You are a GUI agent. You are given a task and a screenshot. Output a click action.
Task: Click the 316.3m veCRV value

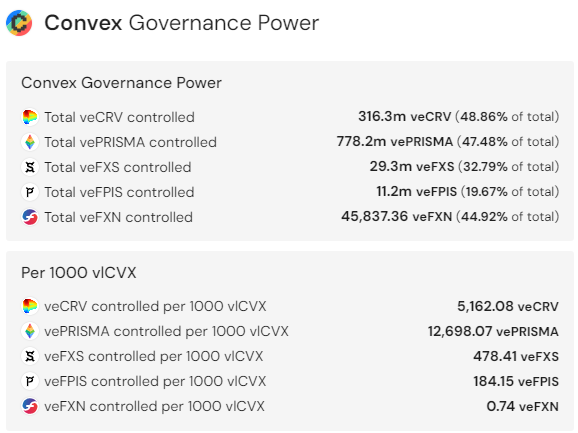pyautogui.click(x=405, y=117)
